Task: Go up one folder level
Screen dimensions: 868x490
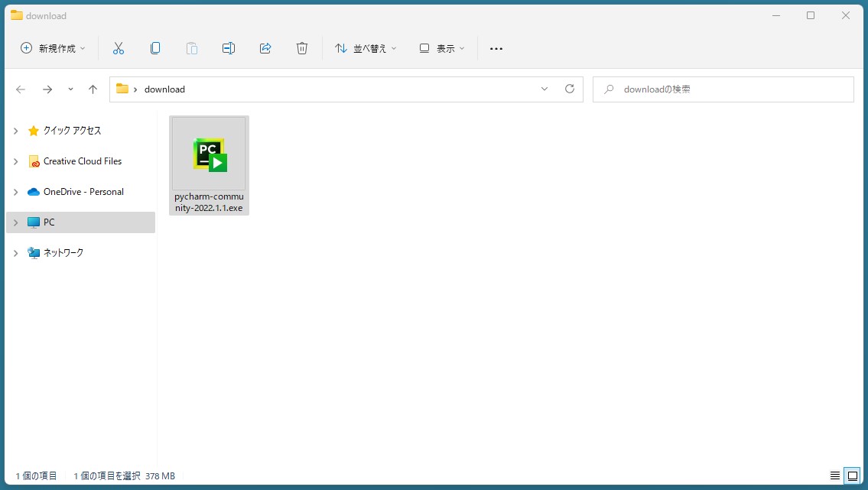Action: (x=93, y=89)
